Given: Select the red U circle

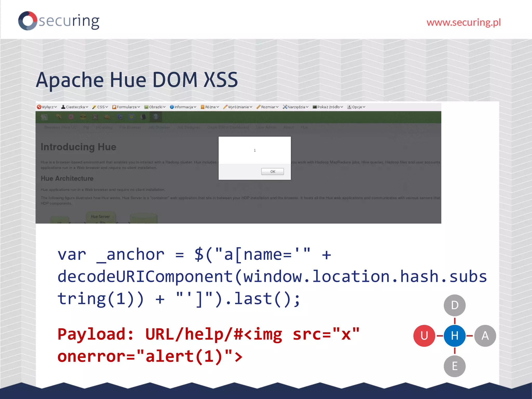Looking at the screenshot, I should point(424,336).
